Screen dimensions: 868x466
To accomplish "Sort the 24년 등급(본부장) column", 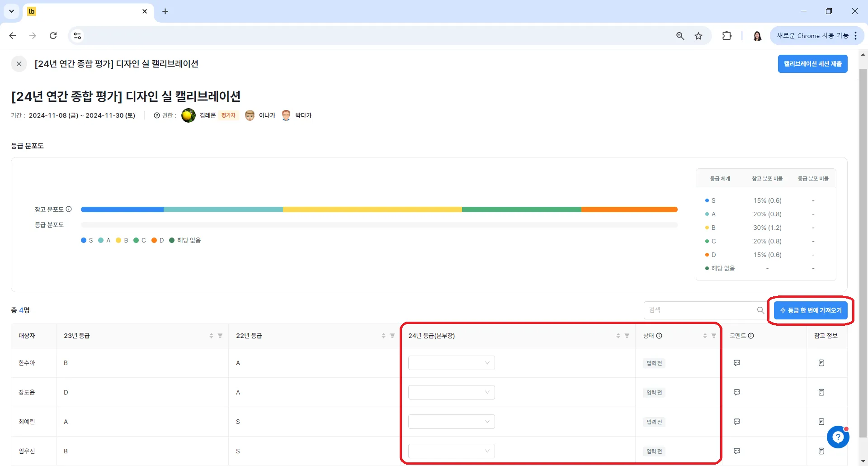I will pyautogui.click(x=618, y=336).
